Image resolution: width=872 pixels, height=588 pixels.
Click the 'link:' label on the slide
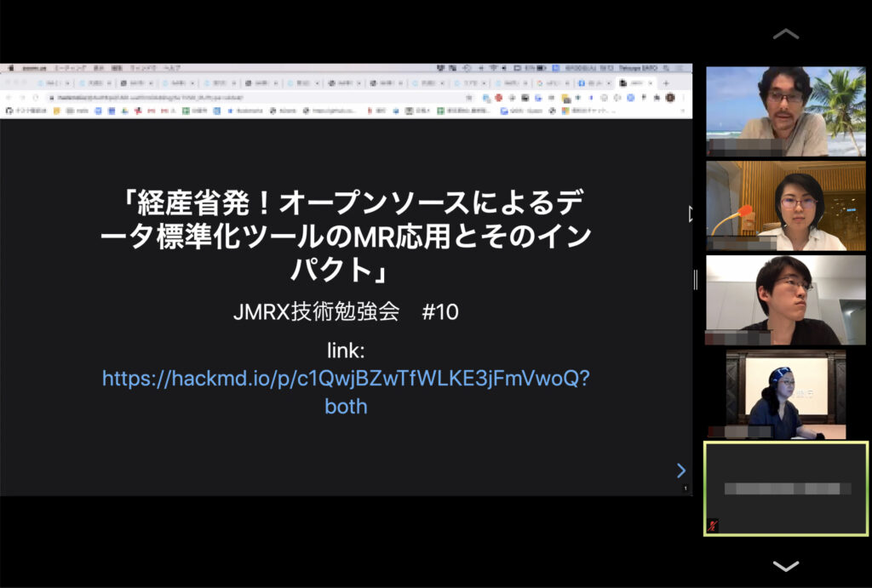click(346, 350)
